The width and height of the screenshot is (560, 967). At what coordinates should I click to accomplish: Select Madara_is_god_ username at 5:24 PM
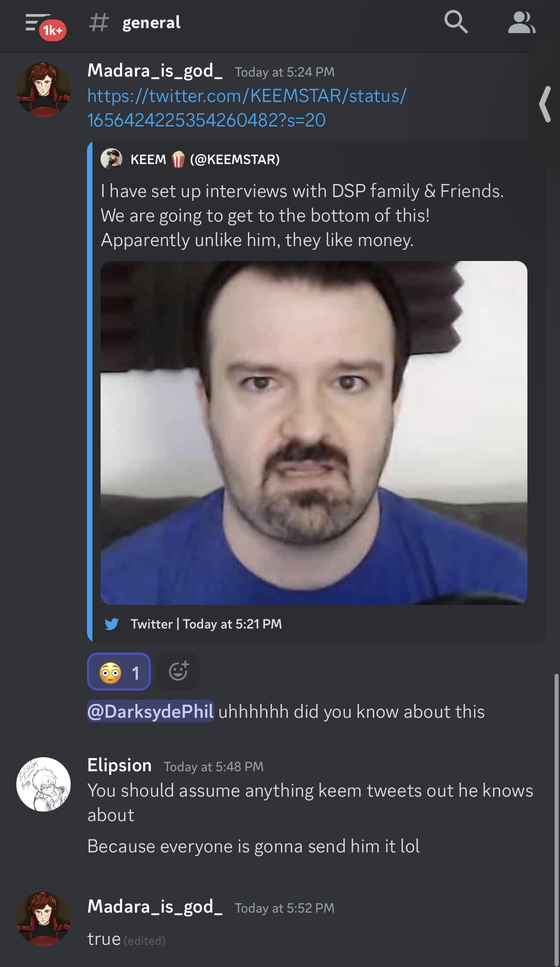[x=155, y=71]
